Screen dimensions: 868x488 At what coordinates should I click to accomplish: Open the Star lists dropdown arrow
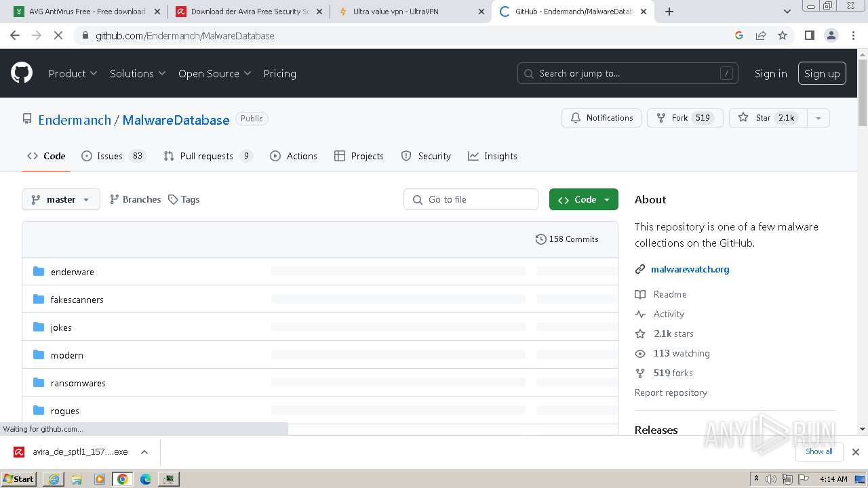[x=818, y=118]
